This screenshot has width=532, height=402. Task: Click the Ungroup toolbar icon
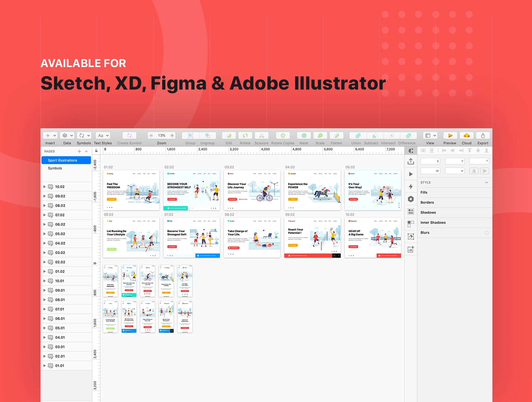[x=208, y=135]
